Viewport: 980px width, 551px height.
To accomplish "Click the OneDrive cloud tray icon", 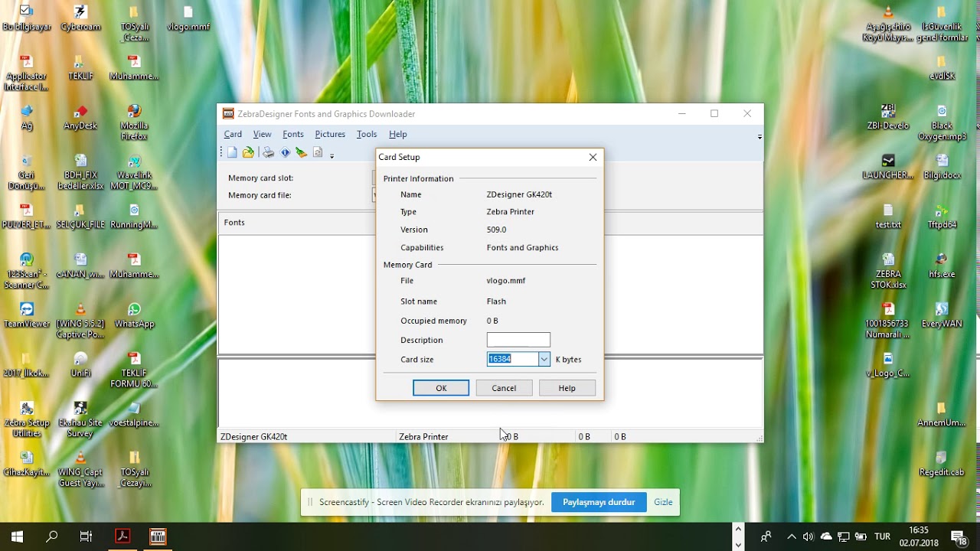I will [x=826, y=536].
